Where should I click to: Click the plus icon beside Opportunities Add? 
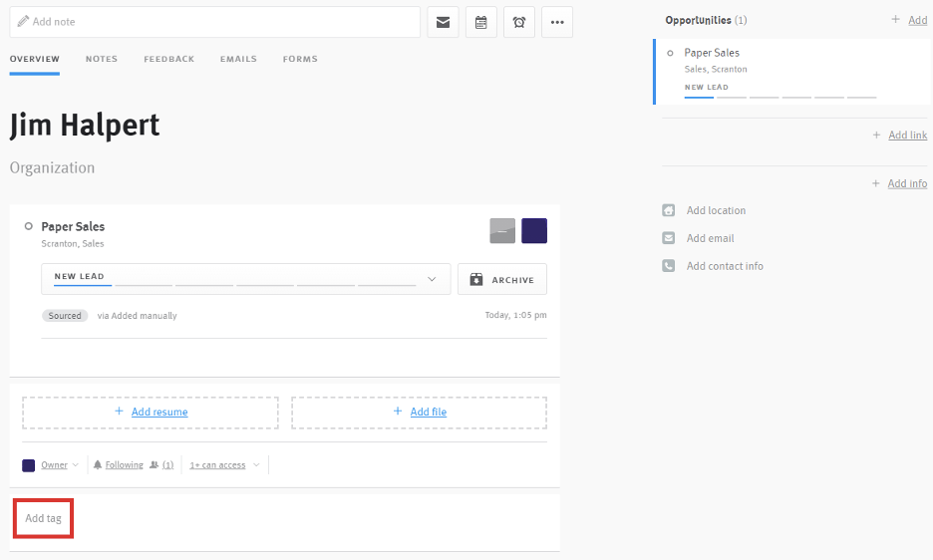[x=895, y=20]
